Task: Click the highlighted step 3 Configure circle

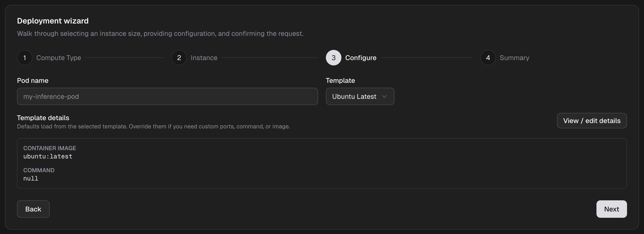Action: pos(333,57)
